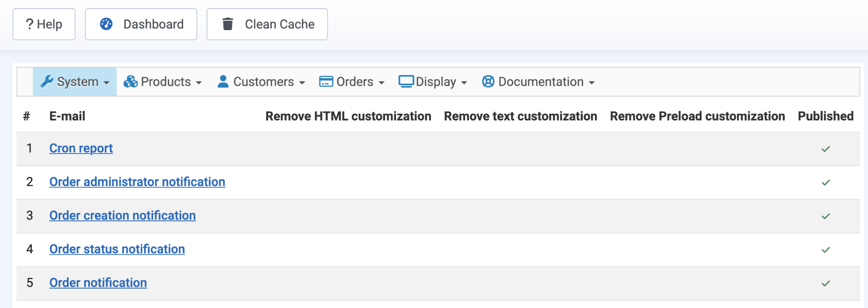The width and height of the screenshot is (868, 308).
Task: Toggle published status of Order notification
Action: pyautogui.click(x=826, y=283)
